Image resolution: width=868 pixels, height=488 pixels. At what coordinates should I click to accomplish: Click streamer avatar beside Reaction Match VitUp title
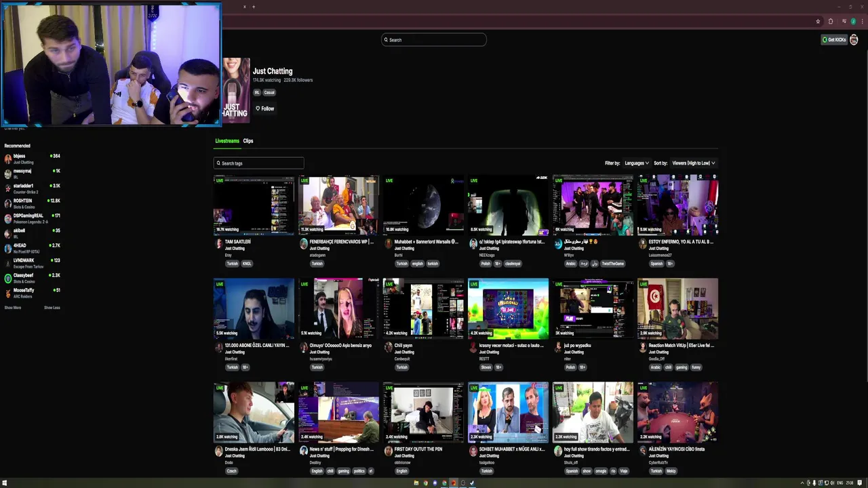643,348
